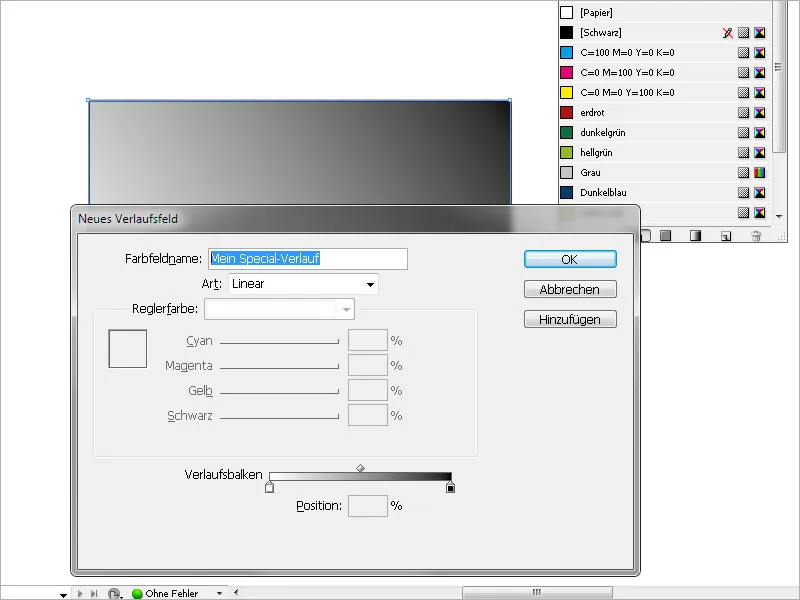Click the CMYK mode icon on the [Schwarz] row
Viewport: 800px width, 600px height.
point(760,33)
